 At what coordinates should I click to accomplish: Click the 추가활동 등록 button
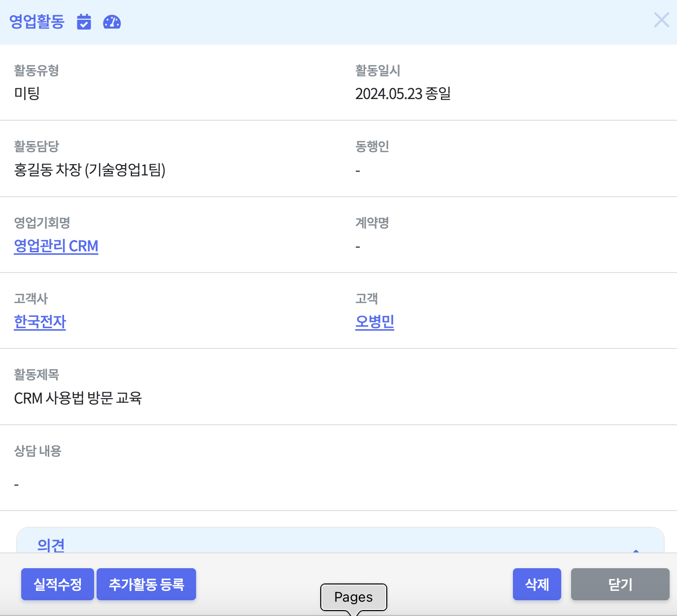(x=146, y=584)
